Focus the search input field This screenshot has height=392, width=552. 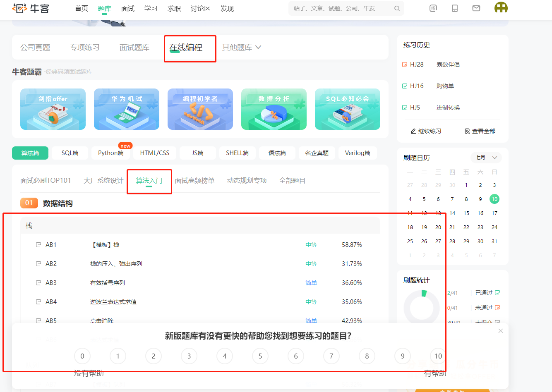click(346, 8)
